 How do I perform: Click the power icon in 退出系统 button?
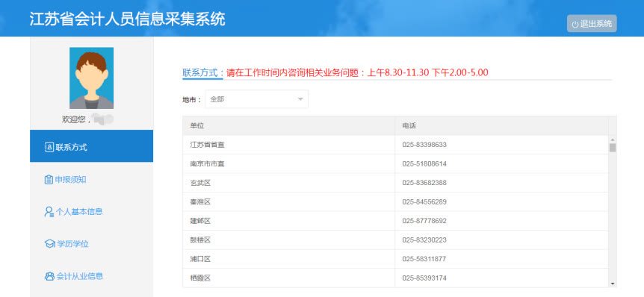pos(575,24)
